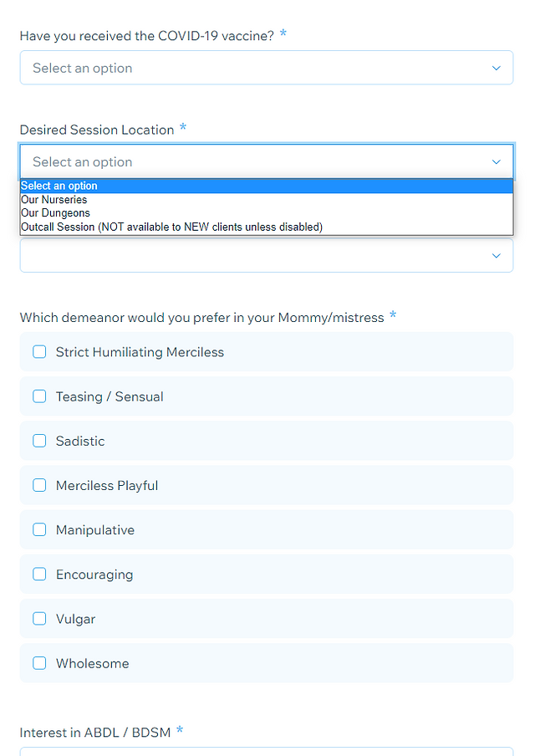
Task: Open the COVID-19 vaccine dropdown
Action: click(267, 68)
